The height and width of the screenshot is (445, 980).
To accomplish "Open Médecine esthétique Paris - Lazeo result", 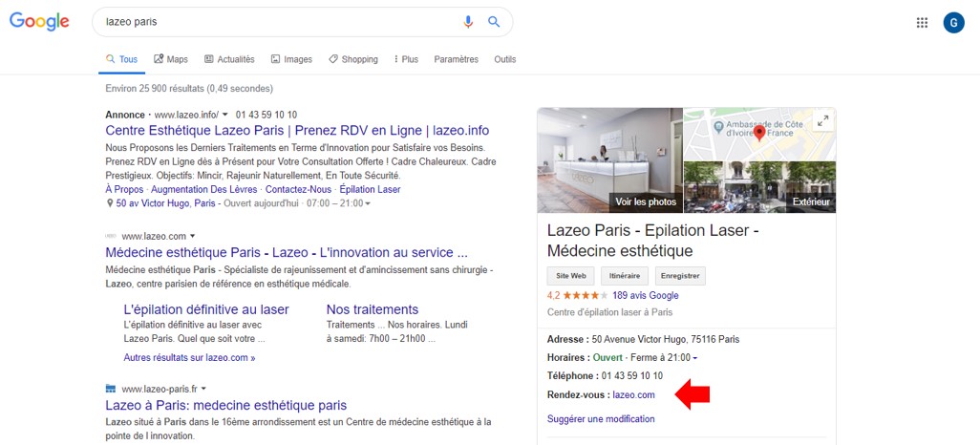I will 287,252.
